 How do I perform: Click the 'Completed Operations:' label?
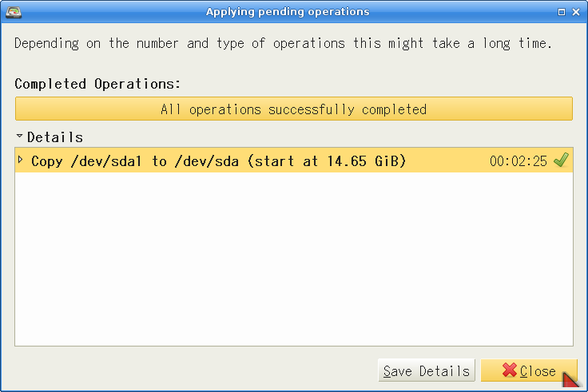(x=97, y=83)
